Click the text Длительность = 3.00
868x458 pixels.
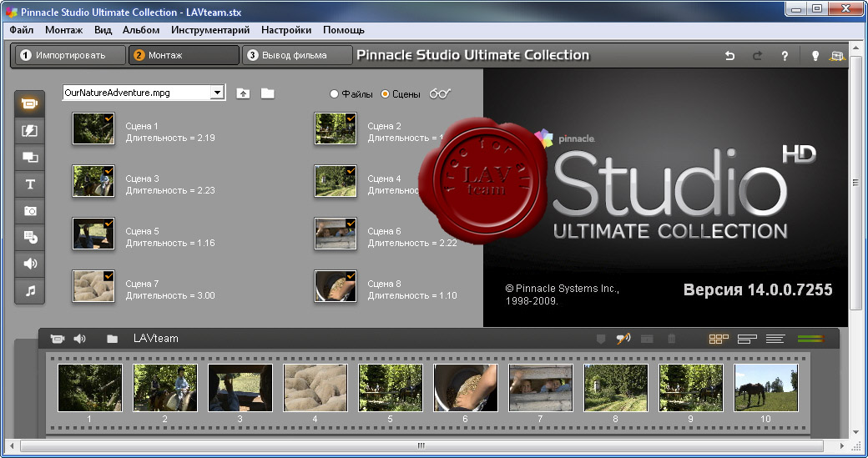click(170, 295)
